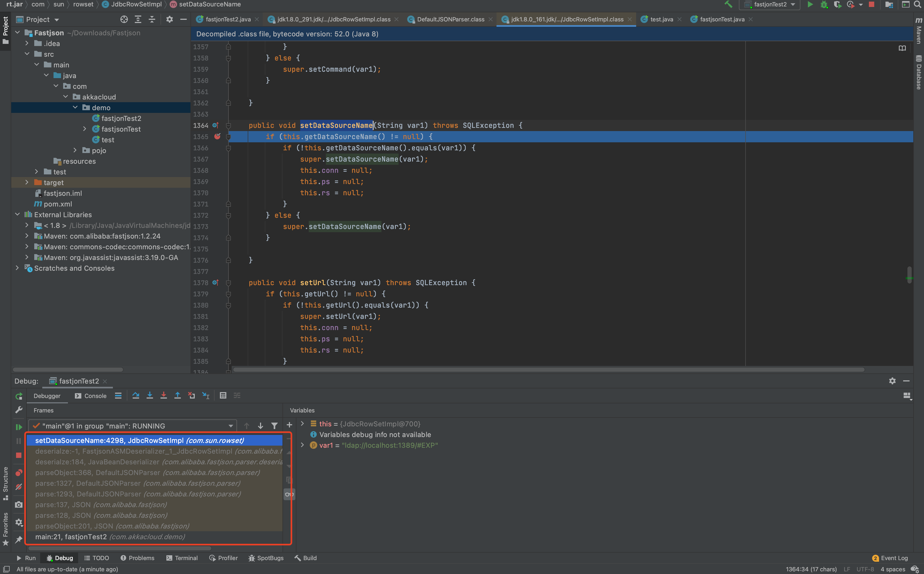The height and width of the screenshot is (574, 924).
Task: Open Evaluate Expression calculator icon
Action: [223, 396]
